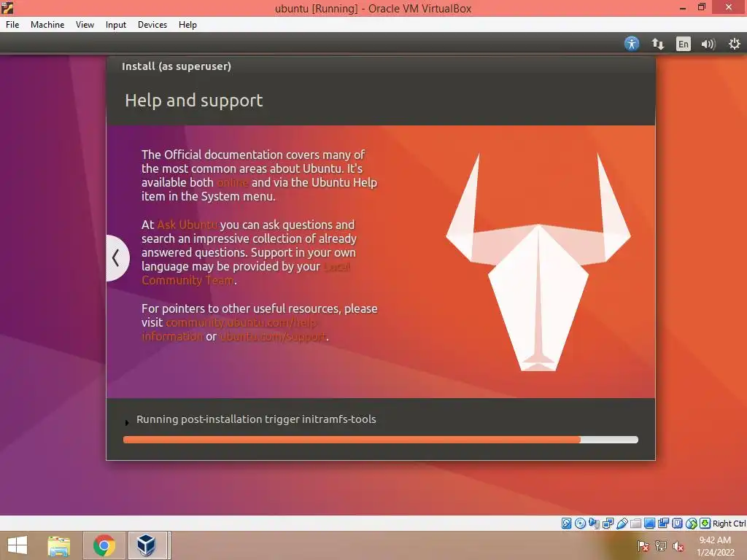The width and height of the screenshot is (747, 560).
Task: Click the shared folders status icon
Action: point(635,524)
